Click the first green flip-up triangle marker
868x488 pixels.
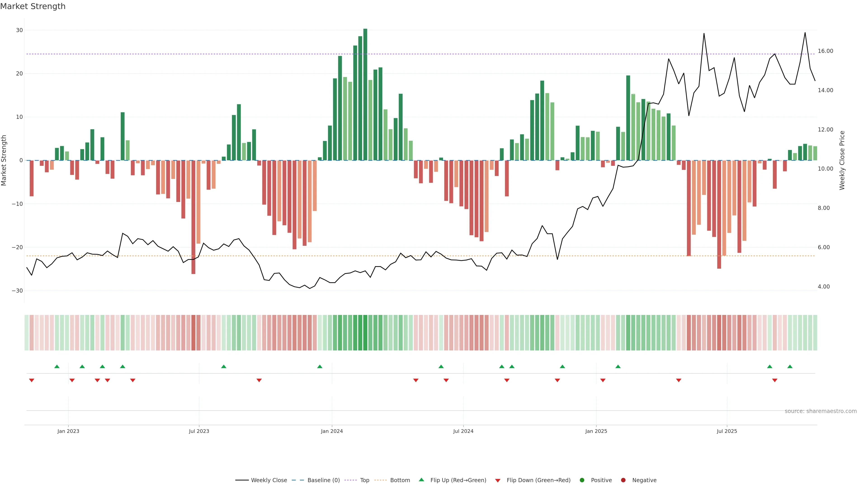[57, 366]
